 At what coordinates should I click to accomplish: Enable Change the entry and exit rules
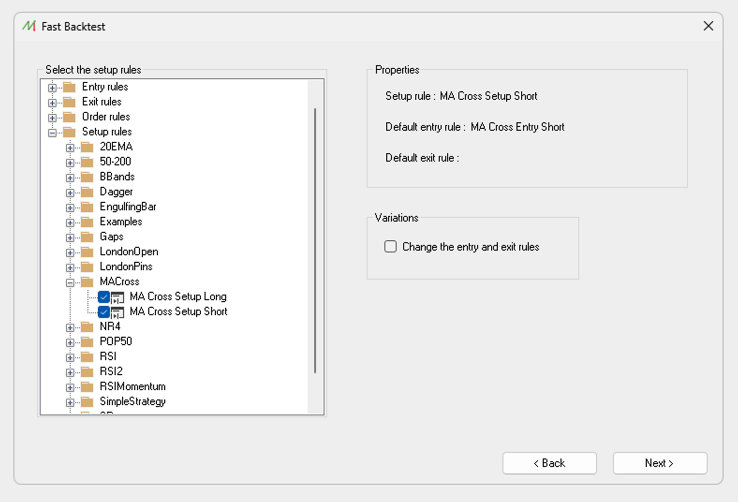click(391, 246)
